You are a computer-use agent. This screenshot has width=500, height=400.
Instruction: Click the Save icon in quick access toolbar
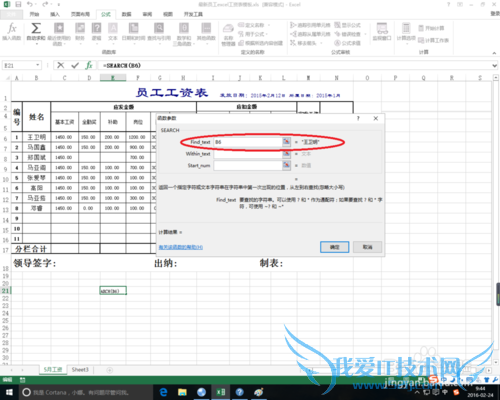[x=18, y=5]
